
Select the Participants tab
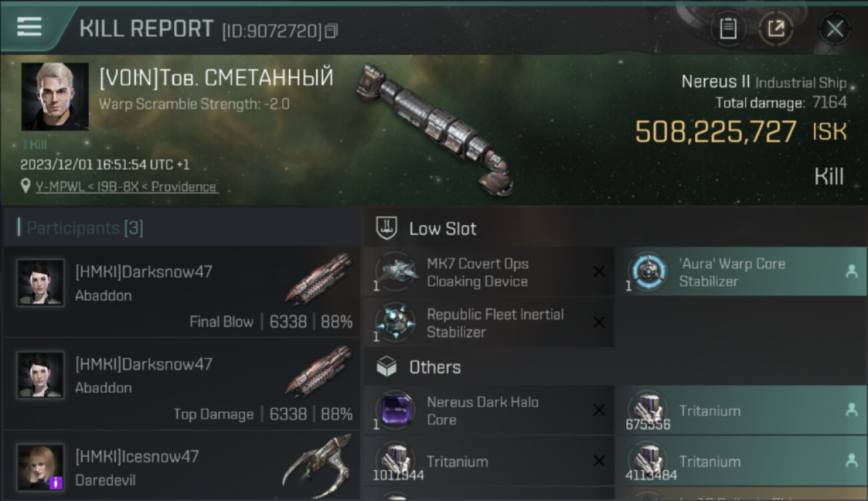85,228
